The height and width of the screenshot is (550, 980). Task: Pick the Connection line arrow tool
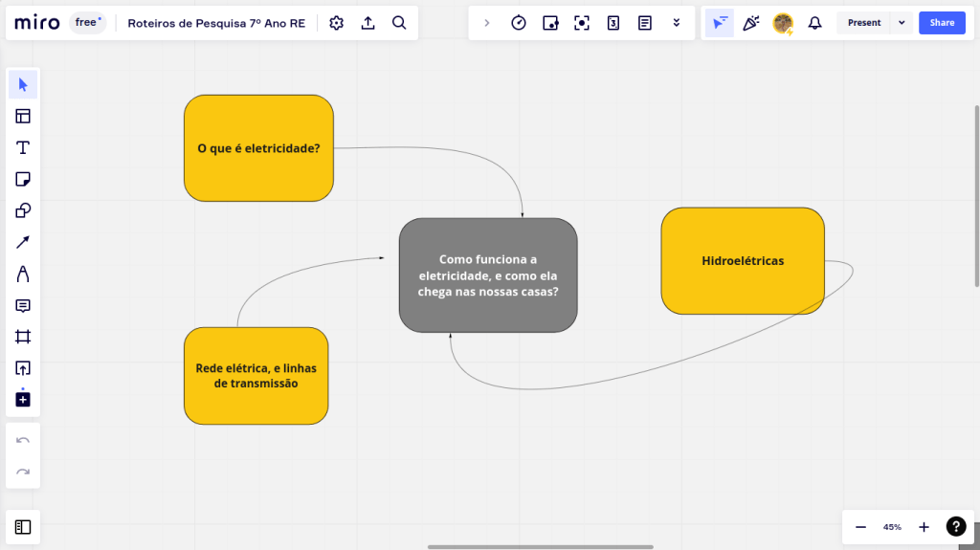click(23, 242)
